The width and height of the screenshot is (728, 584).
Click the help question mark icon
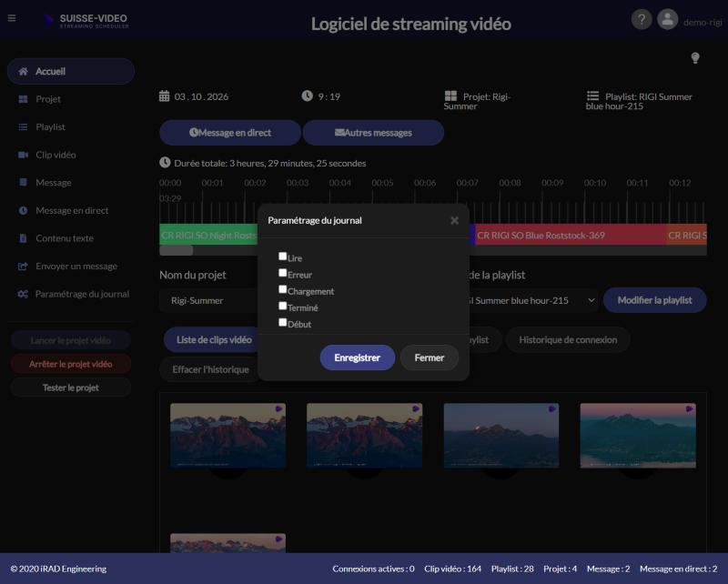(x=642, y=19)
